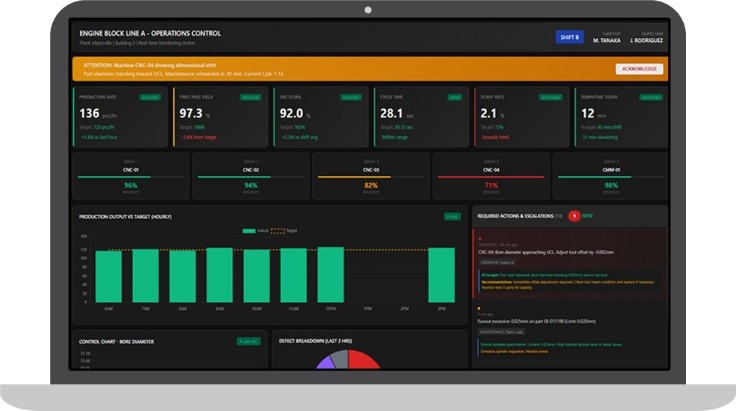Click the Live badge on Production Output chart
The height and width of the screenshot is (411, 736).
(452, 216)
